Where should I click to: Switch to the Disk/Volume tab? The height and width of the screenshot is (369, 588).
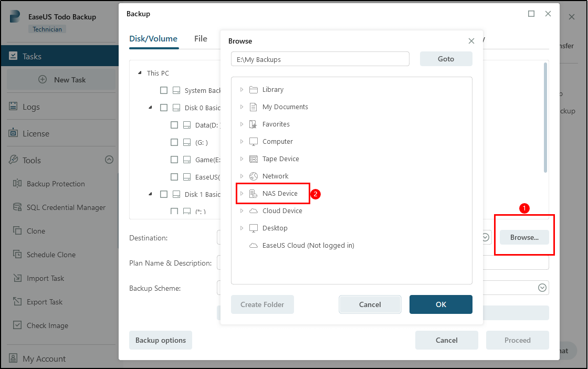(153, 38)
